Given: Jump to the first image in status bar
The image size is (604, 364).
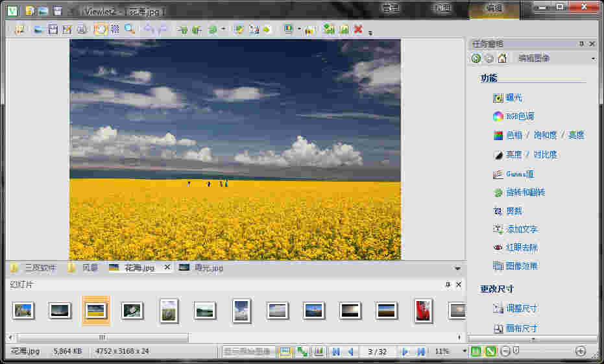Looking at the screenshot, I should [x=335, y=352].
